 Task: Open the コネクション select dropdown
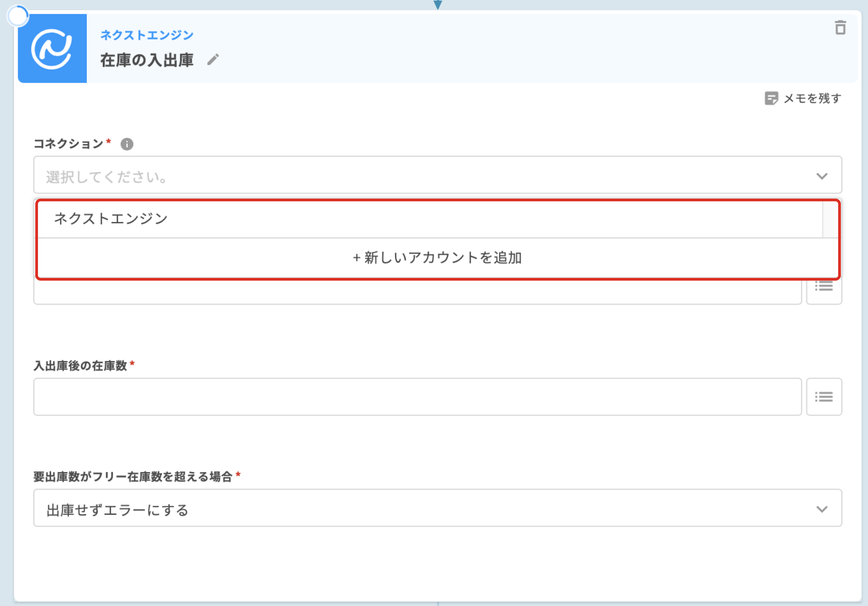[x=416, y=175]
